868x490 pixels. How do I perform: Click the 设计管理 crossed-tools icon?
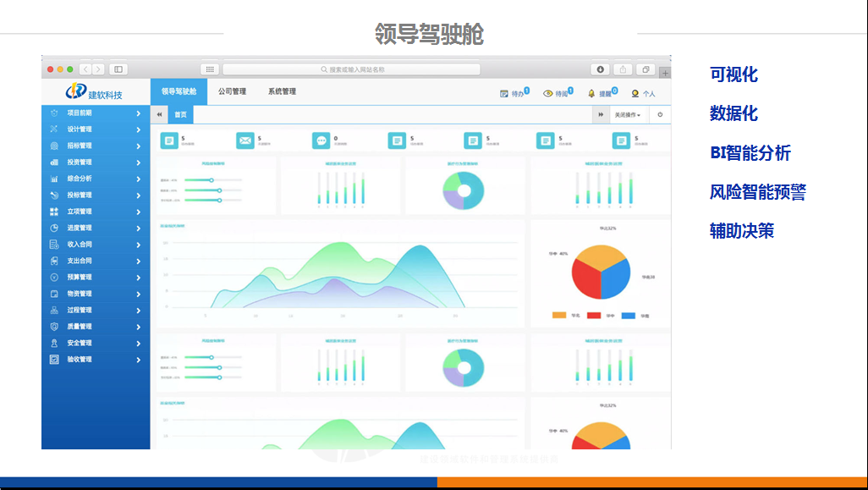54,129
